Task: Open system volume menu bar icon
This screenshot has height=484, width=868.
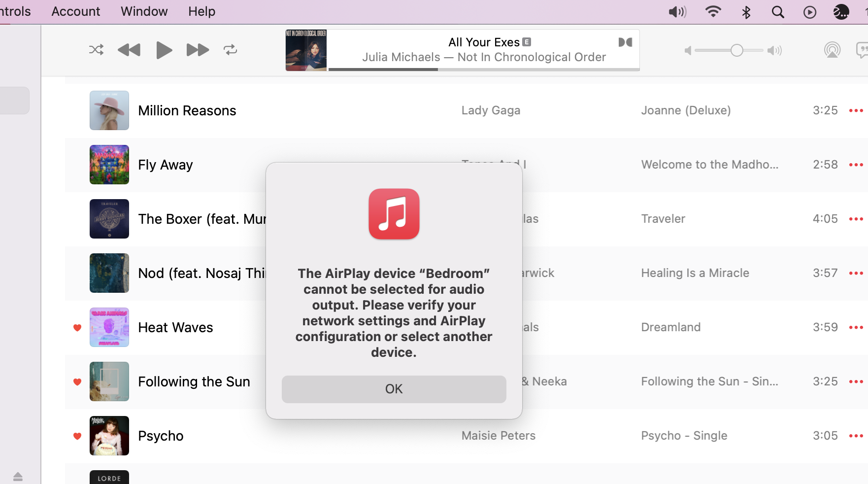Action: point(677,12)
